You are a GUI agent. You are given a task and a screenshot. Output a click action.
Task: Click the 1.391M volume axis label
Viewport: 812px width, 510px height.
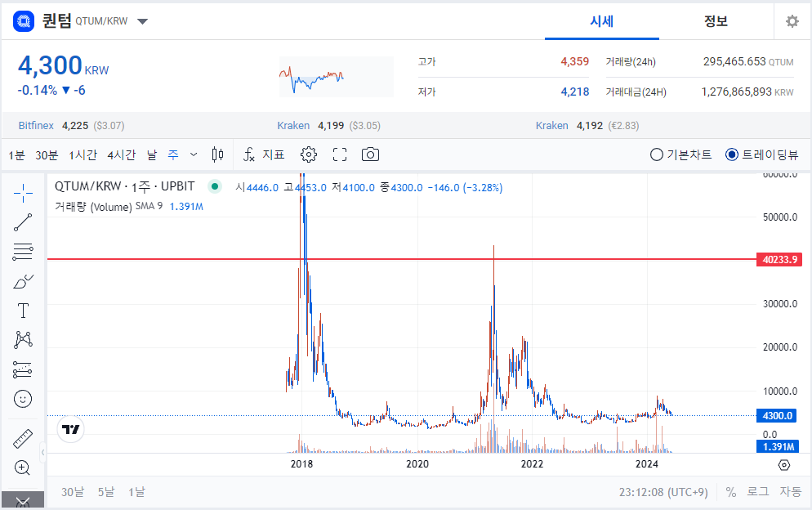tap(778, 447)
